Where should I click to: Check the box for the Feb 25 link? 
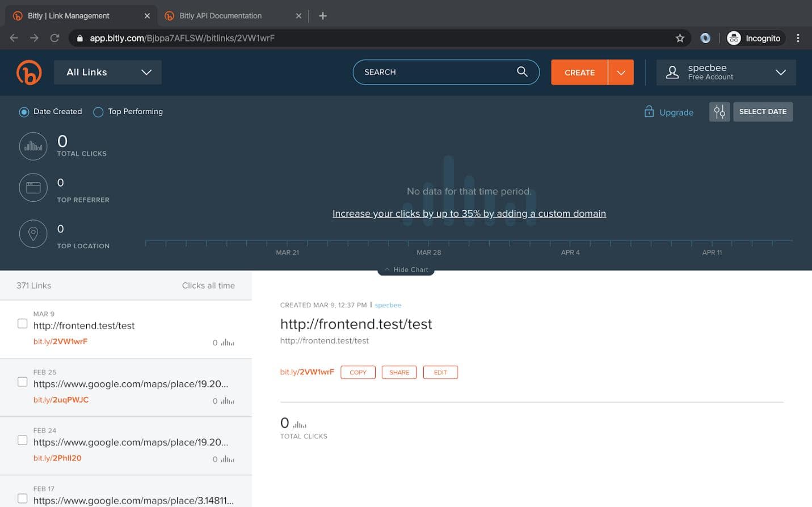(x=23, y=382)
